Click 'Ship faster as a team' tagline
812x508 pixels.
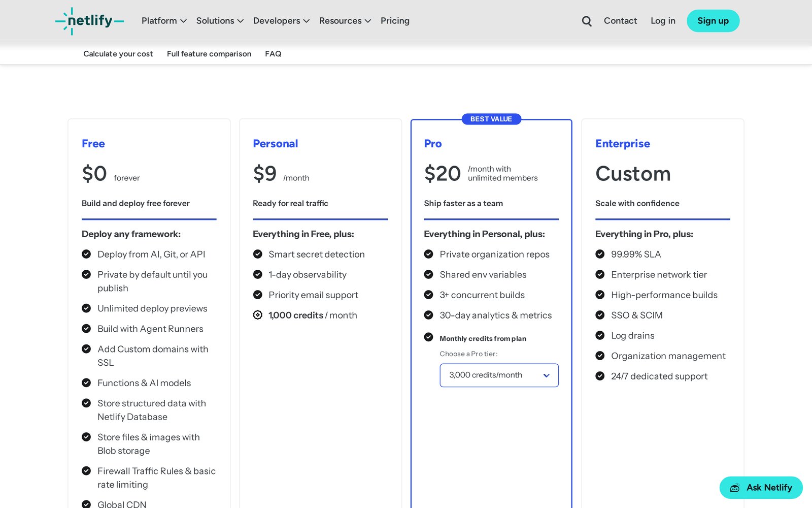[x=463, y=203]
